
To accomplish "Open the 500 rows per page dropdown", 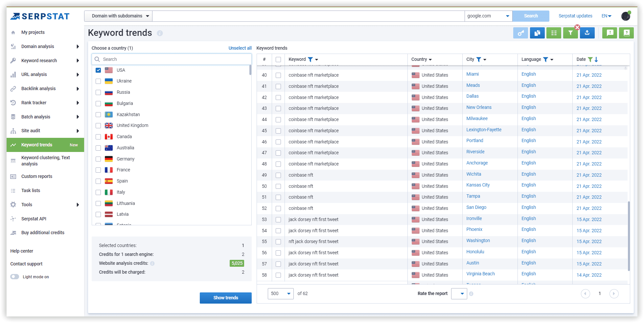I will [281, 294].
